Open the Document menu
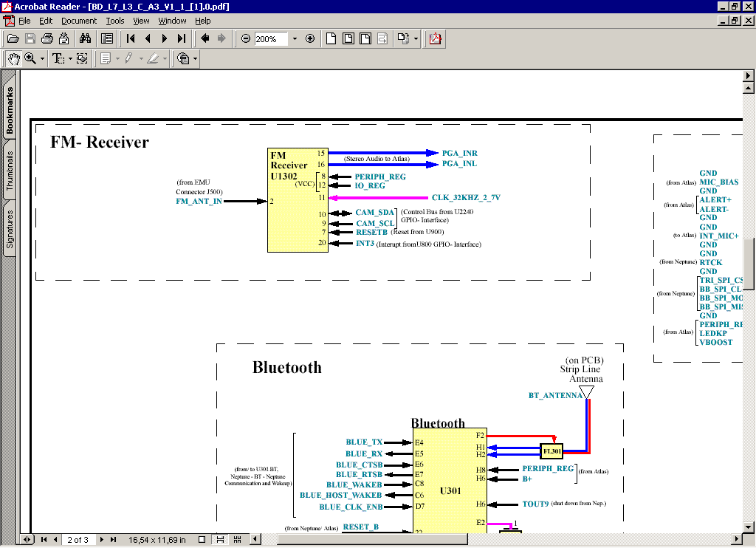756x548 pixels. [x=79, y=21]
